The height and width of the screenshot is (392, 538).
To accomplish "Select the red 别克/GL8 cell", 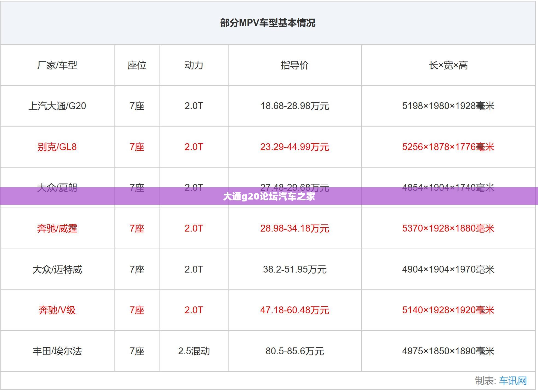I will (x=57, y=147).
